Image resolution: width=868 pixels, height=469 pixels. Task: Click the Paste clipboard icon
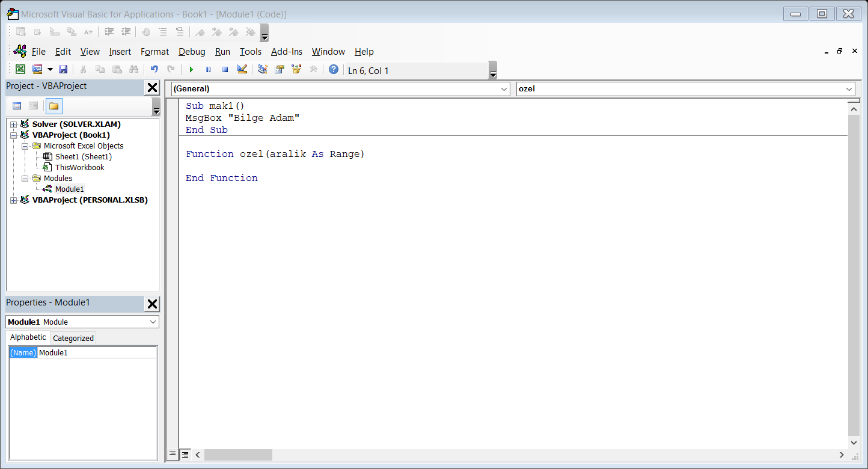[117, 70]
